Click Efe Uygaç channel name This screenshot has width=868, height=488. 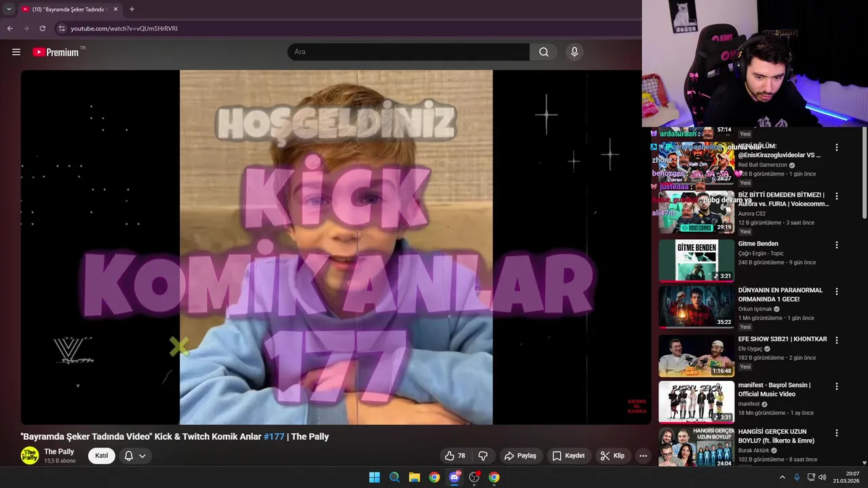750,349
